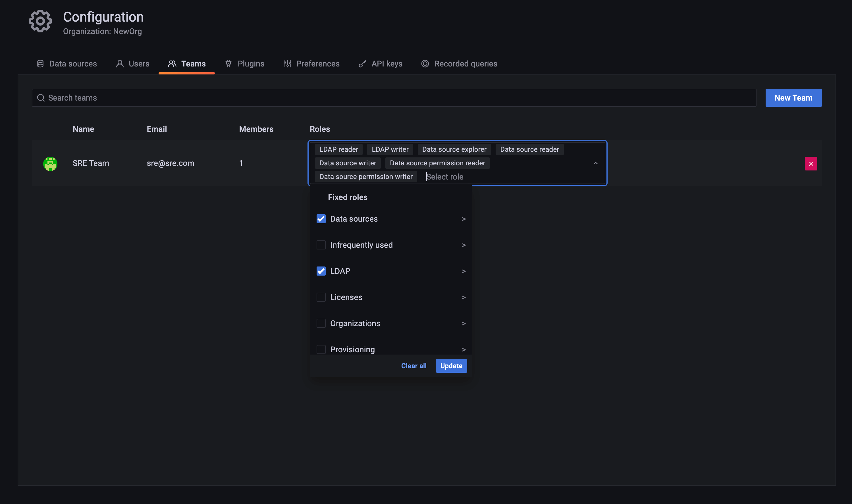
Task: Click the Configuration gear icon
Action: click(40, 21)
